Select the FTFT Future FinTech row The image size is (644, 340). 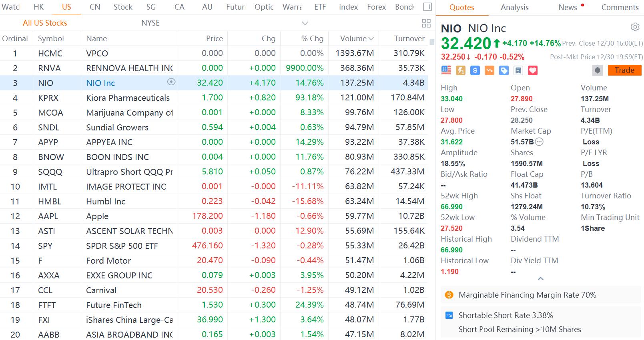click(214, 305)
